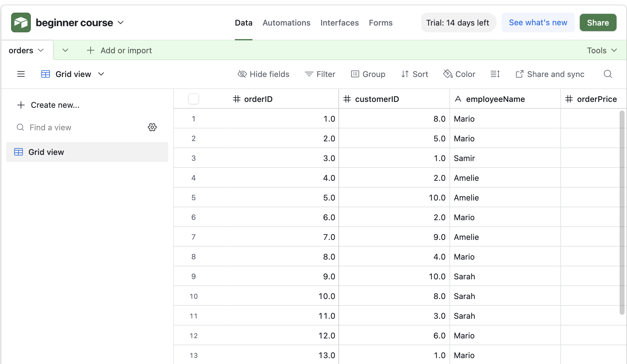Click the number icon beside customerID
The width and height of the screenshot is (627, 364).
click(x=347, y=99)
